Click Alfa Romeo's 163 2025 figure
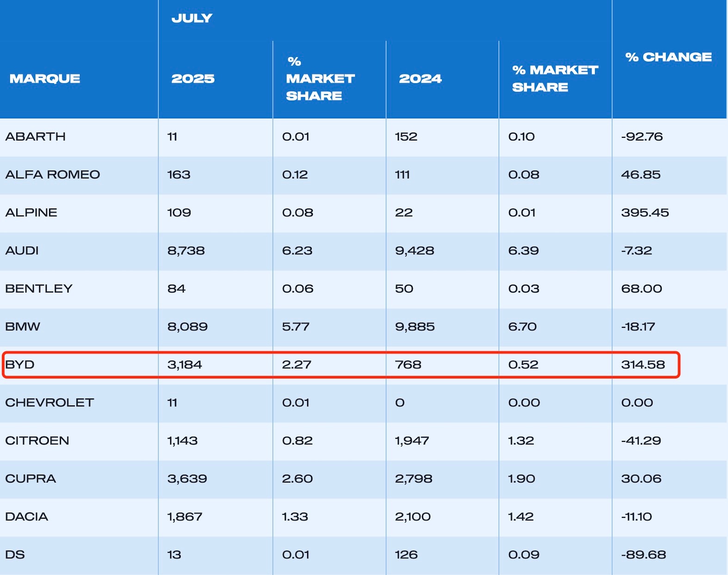The width and height of the screenshot is (728, 575). pos(179,175)
